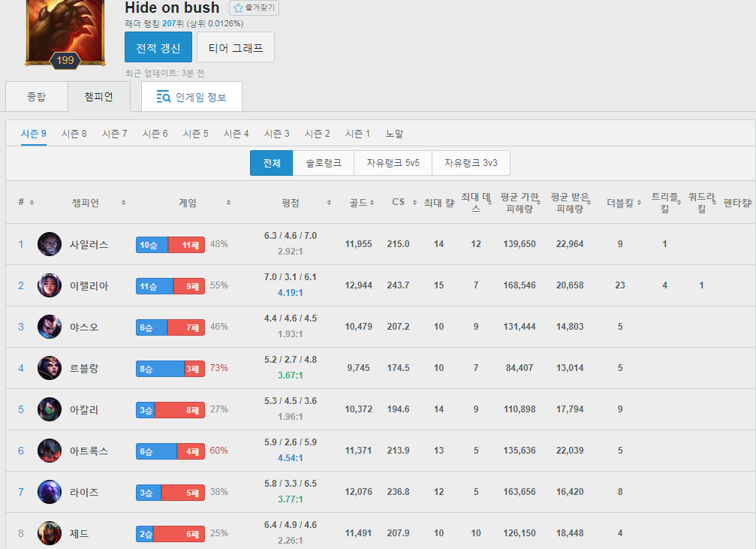
Task: Click the Akali champion portrait icon
Action: 50,409
